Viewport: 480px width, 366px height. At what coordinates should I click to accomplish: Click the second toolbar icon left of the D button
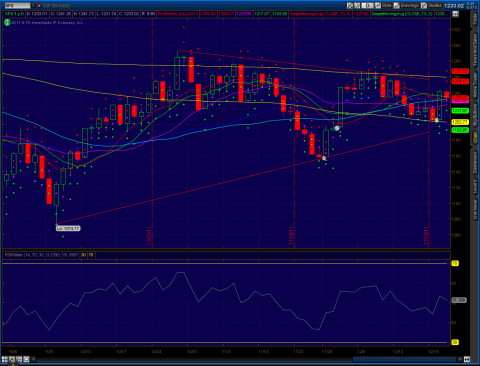pyautogui.click(x=357, y=5)
